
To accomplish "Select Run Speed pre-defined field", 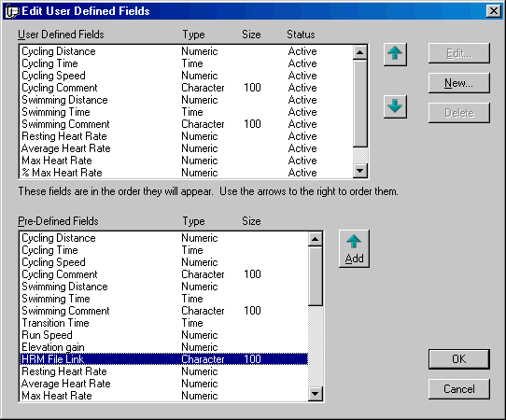I will (164, 335).
